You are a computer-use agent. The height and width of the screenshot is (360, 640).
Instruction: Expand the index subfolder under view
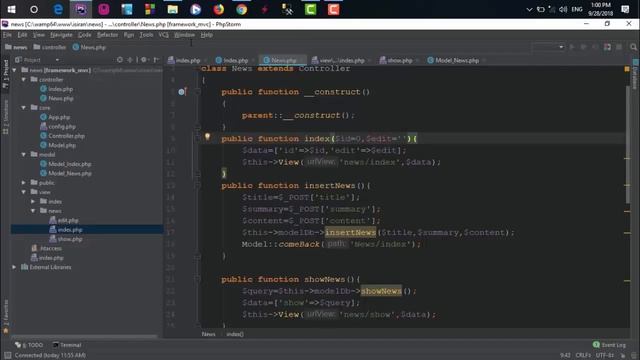33,202
